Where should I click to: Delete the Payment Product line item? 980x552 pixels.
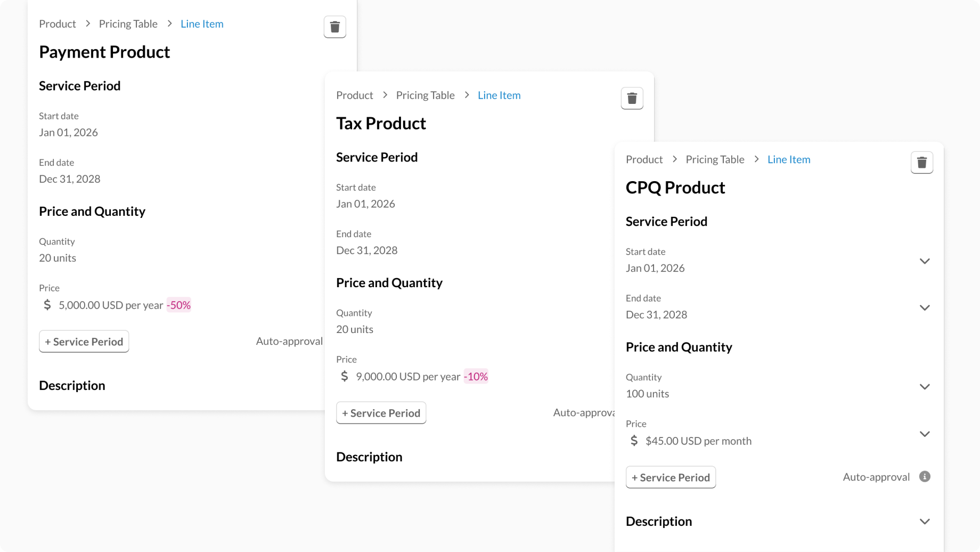point(334,27)
